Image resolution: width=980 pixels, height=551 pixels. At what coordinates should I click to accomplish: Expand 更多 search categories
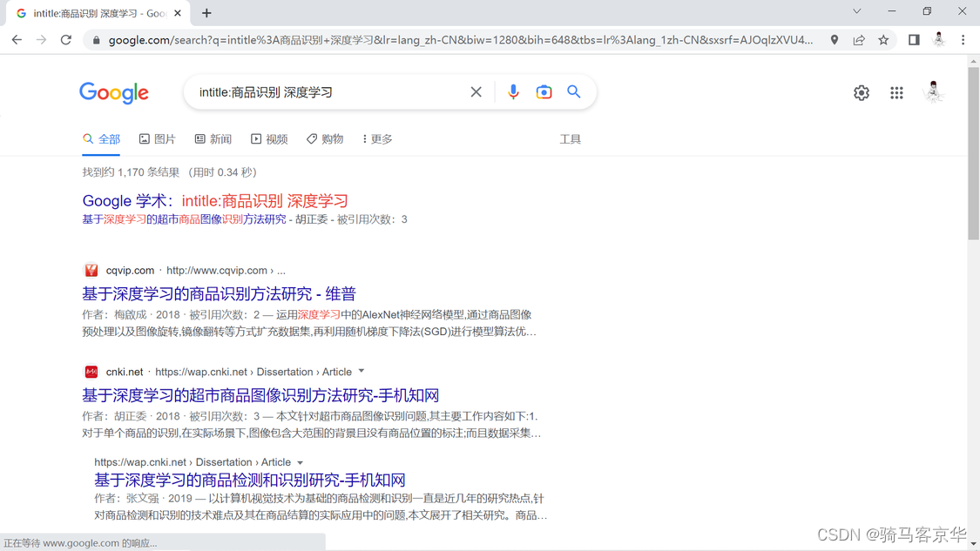click(377, 139)
